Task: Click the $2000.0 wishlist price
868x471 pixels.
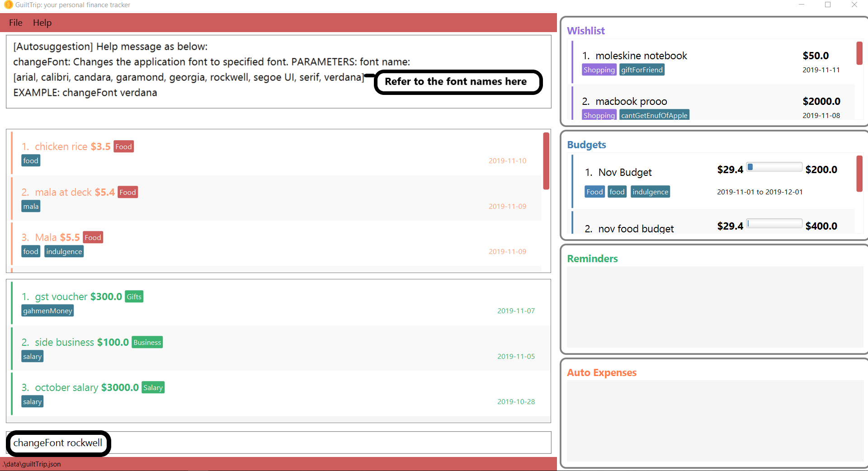Action: pyautogui.click(x=821, y=101)
